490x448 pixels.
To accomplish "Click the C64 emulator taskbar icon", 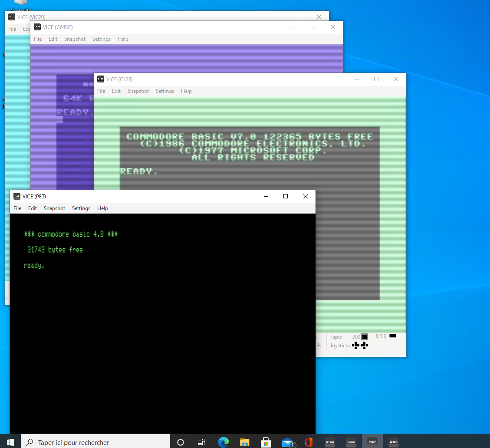I will (394, 442).
